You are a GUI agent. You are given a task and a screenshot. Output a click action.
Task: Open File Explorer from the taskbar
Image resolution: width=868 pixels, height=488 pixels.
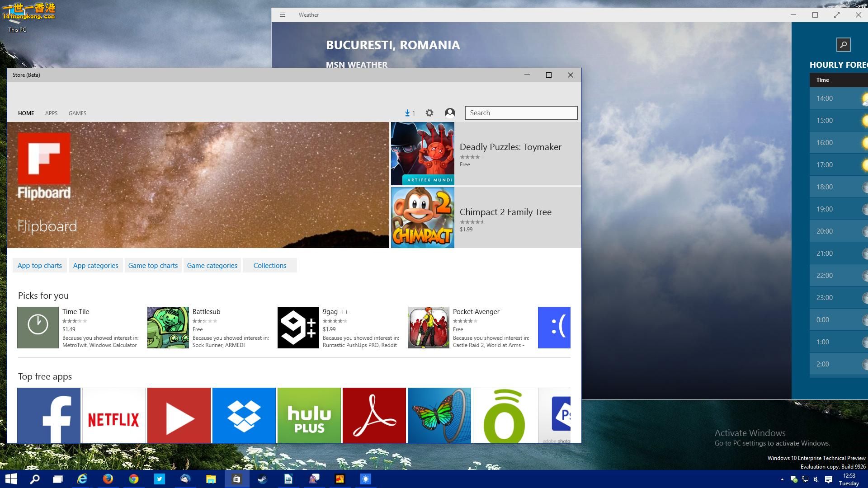(x=211, y=479)
